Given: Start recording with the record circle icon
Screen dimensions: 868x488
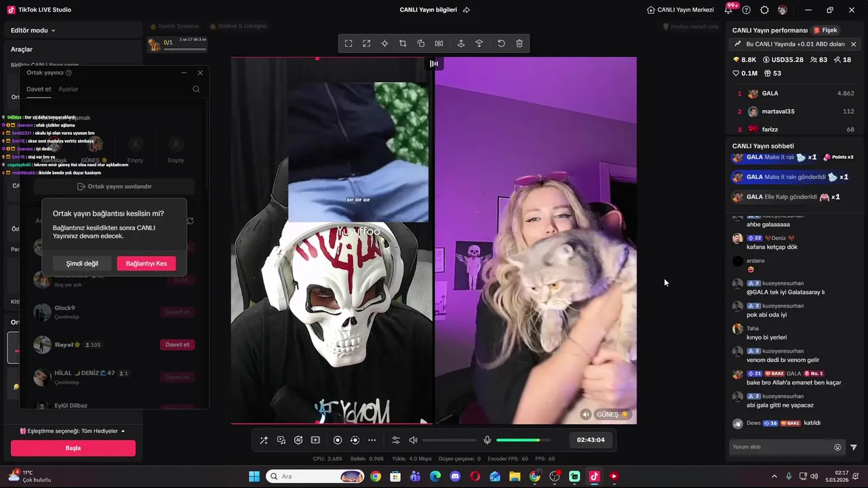Looking at the screenshot, I should [x=338, y=440].
